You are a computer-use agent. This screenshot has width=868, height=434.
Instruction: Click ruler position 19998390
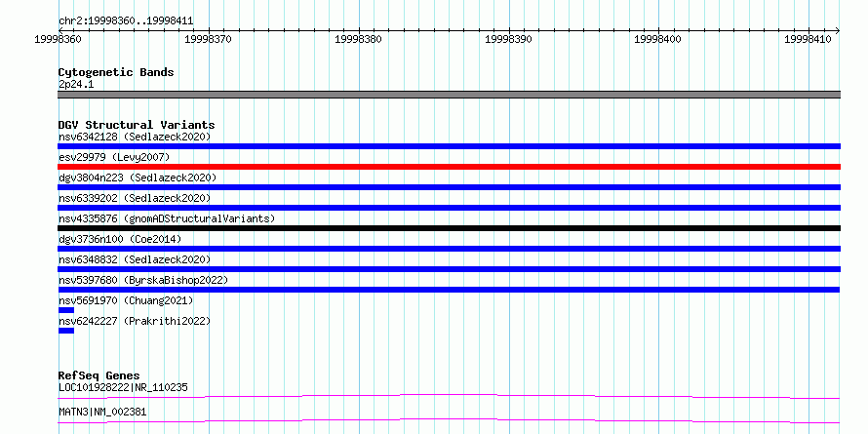tap(509, 39)
